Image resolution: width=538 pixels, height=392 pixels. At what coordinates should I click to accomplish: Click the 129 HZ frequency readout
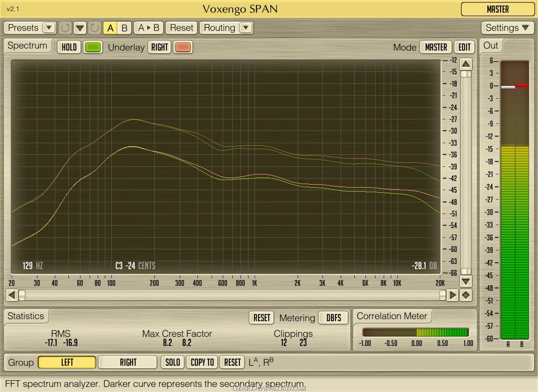32,266
